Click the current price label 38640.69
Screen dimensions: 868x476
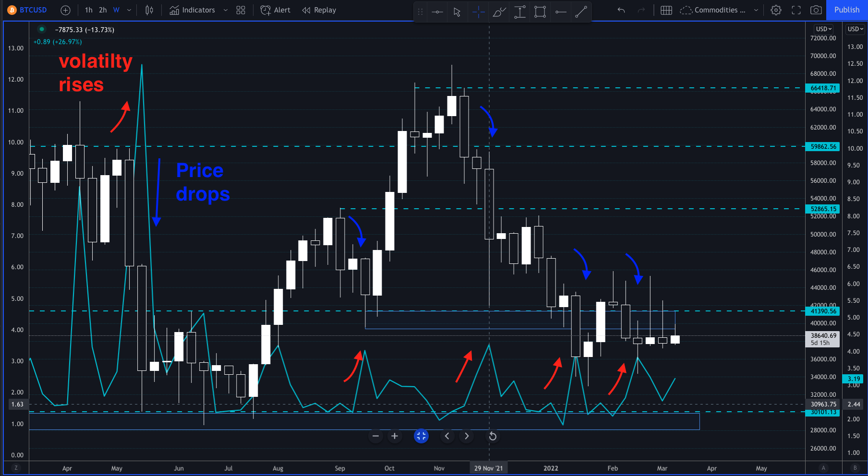[x=823, y=339]
